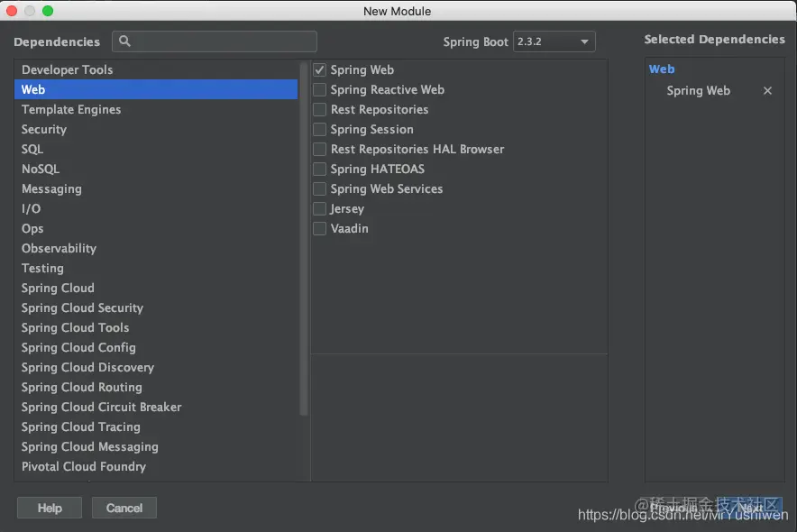
Task: Select Spring Cloud Discovery category
Action: [156, 367]
